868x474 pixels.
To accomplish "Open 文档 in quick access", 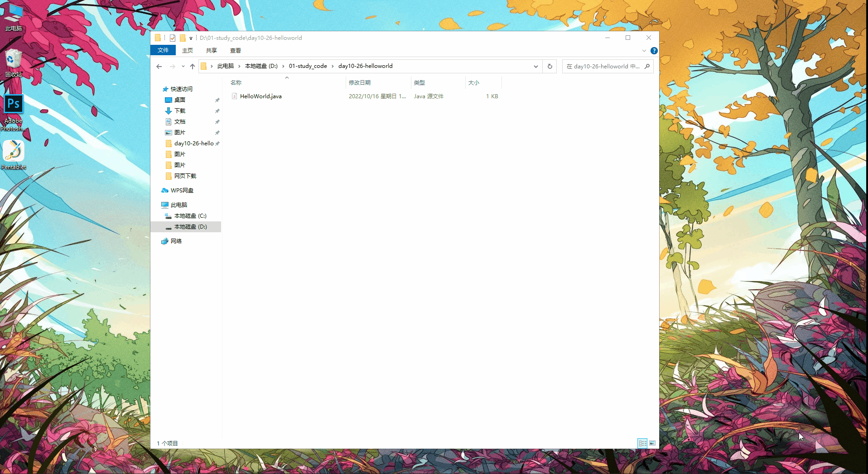I will click(x=179, y=122).
